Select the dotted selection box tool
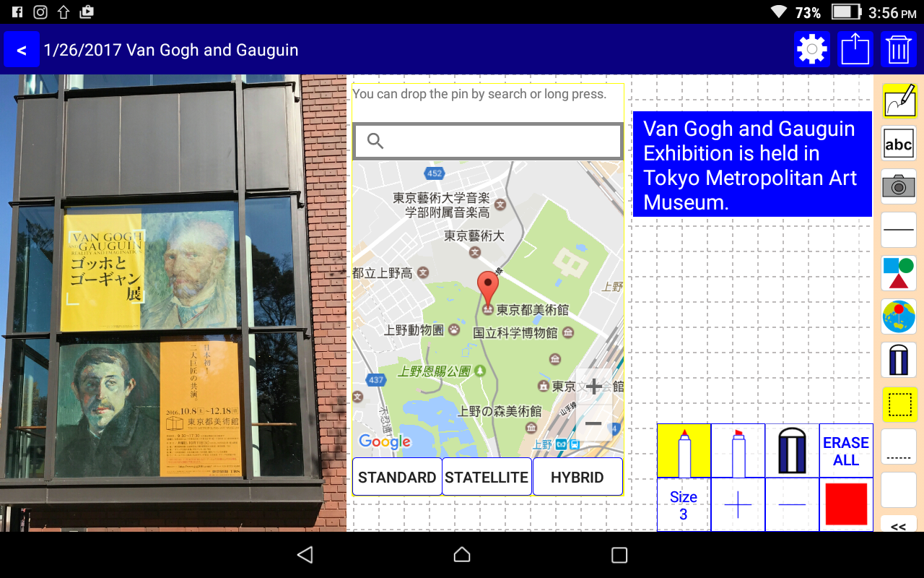924x578 pixels. (899, 404)
